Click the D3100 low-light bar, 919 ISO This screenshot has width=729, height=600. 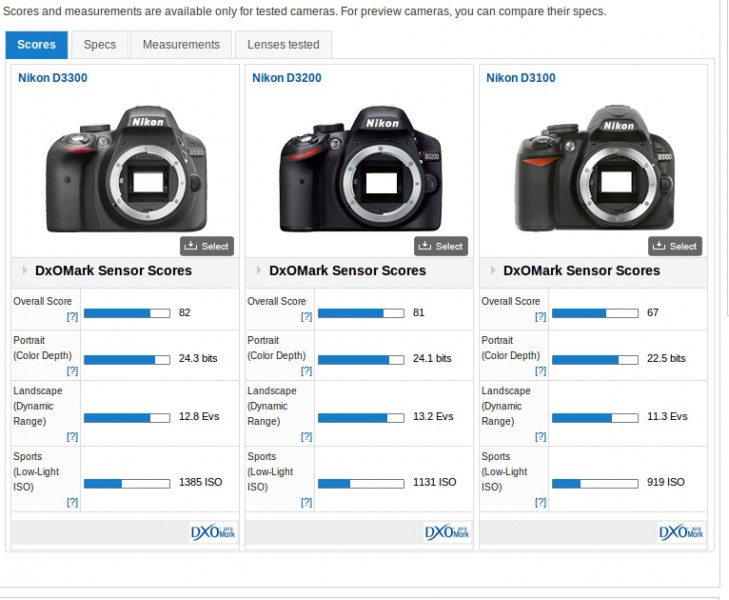[595, 484]
